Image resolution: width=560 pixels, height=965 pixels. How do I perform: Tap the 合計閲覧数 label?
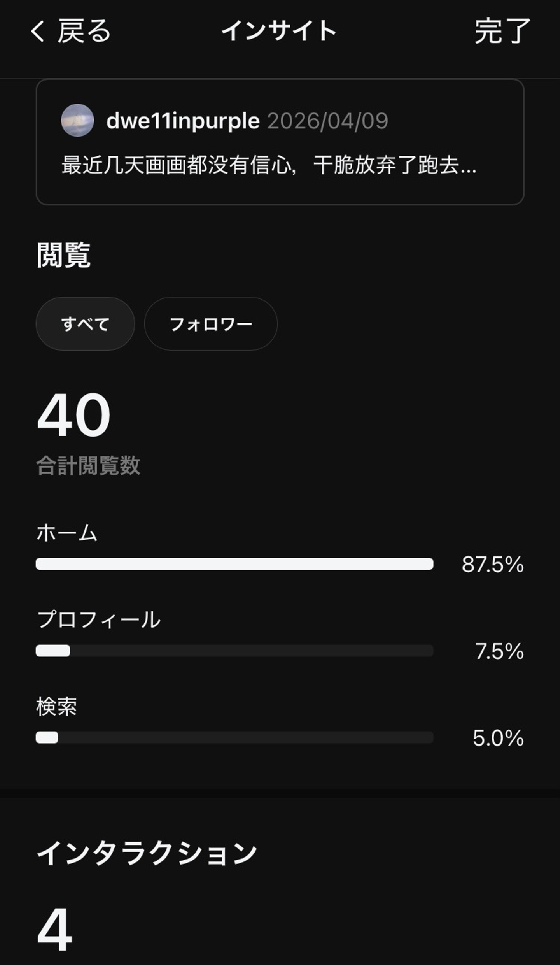coord(88,465)
